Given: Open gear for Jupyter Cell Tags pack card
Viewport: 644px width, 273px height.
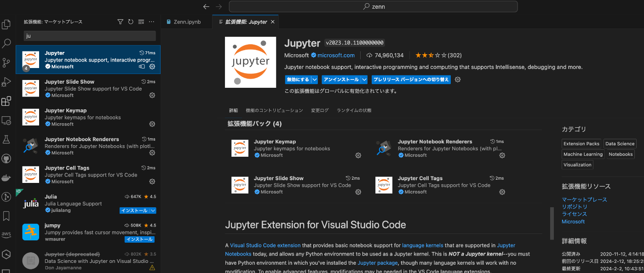Looking at the screenshot, I should (x=502, y=192).
